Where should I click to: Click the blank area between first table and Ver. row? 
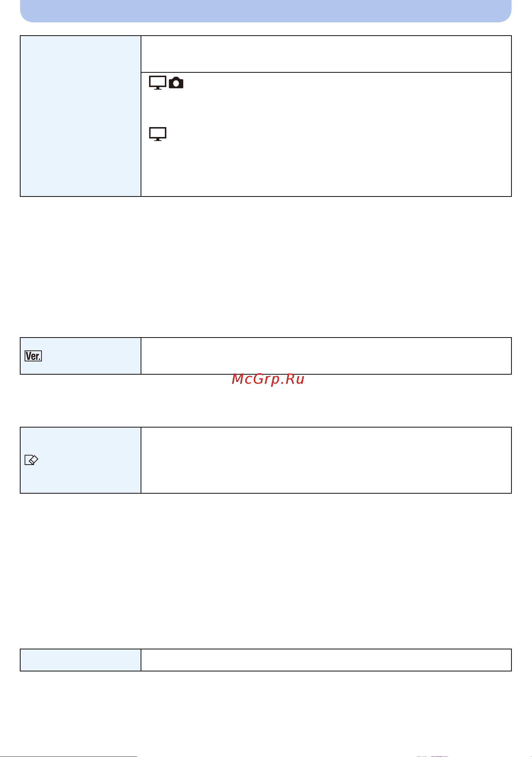[266, 267]
